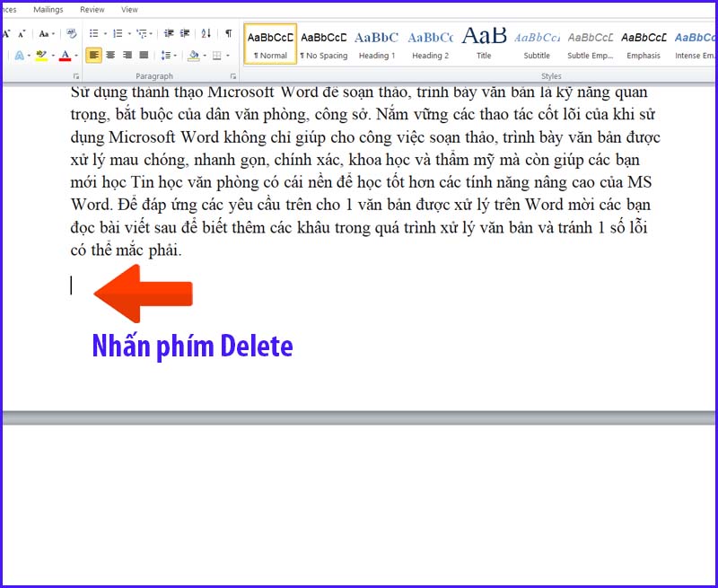Viewport: 718px width, 588px height.
Task: Apply the Normal style
Action: tap(270, 44)
